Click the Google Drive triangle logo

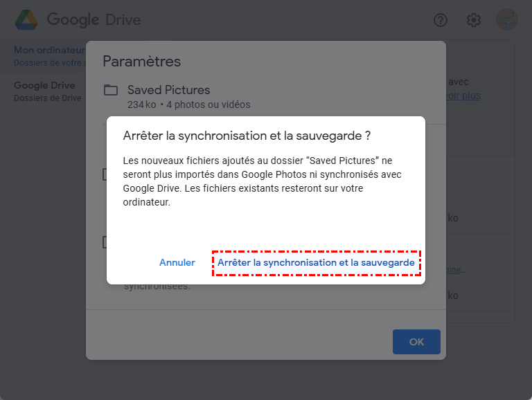[26, 20]
